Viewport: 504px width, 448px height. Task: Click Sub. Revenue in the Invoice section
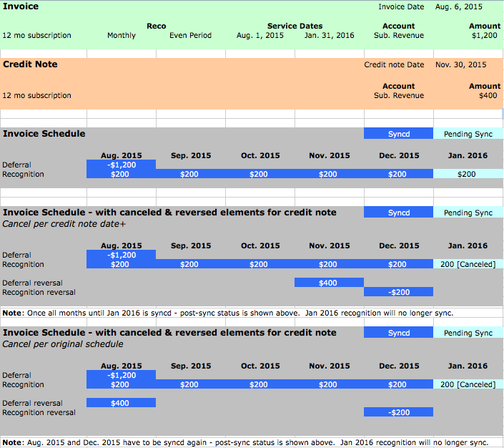(399, 35)
